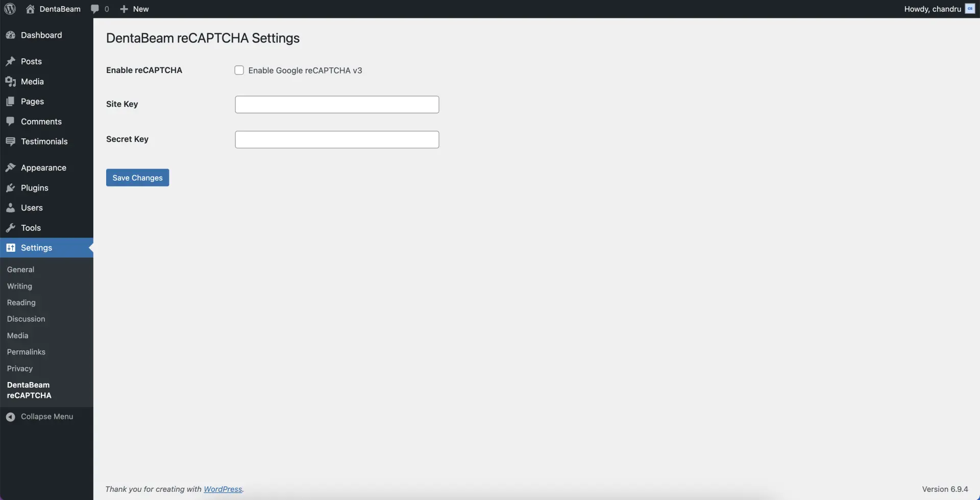Open the Pages menu
The width and height of the screenshot is (980, 500).
46,101
